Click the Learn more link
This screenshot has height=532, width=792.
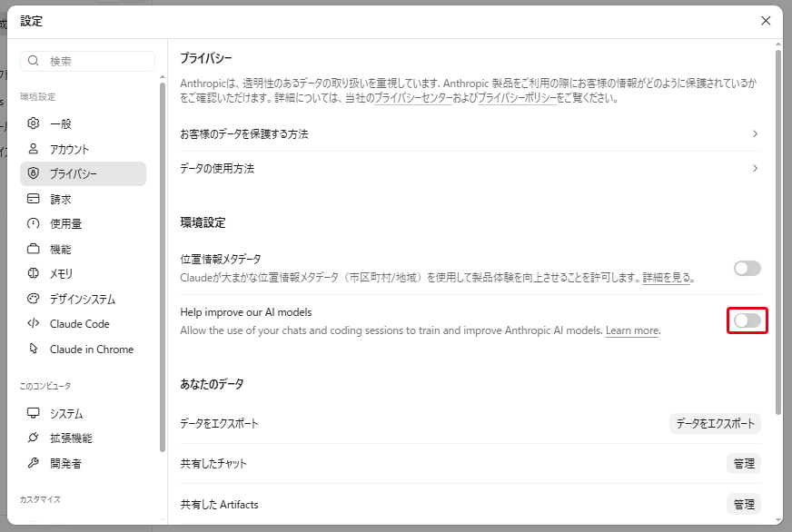(632, 330)
